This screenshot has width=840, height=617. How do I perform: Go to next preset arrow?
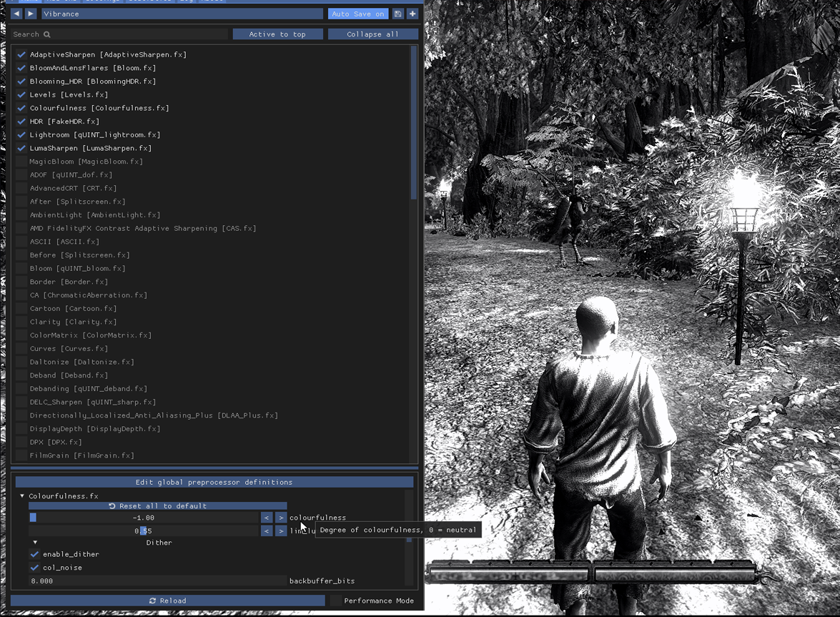(31, 14)
